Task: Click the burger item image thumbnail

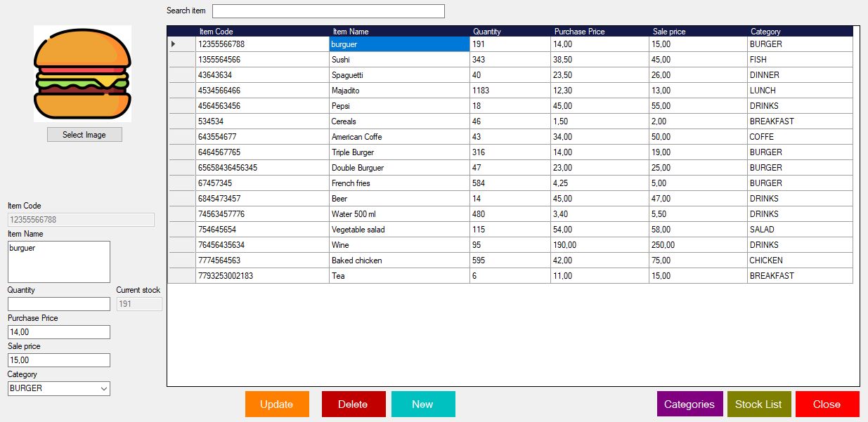Action: [x=82, y=74]
